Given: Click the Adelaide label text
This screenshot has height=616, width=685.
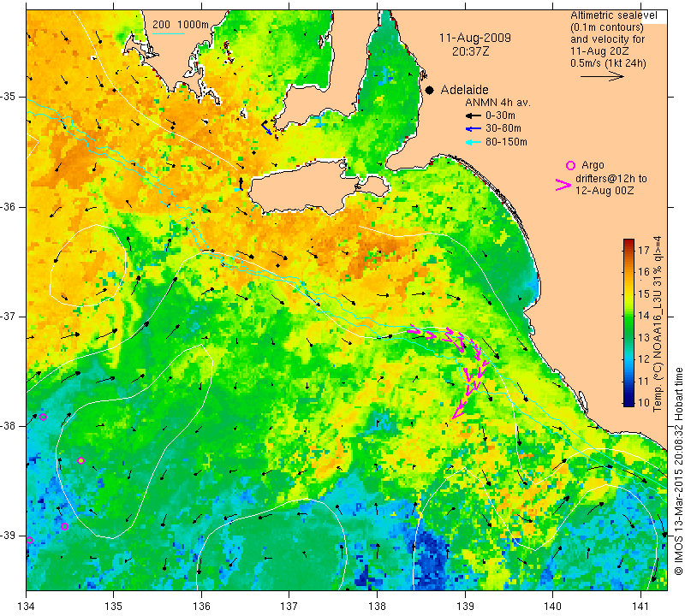Looking at the screenshot, I should tap(464, 90).
